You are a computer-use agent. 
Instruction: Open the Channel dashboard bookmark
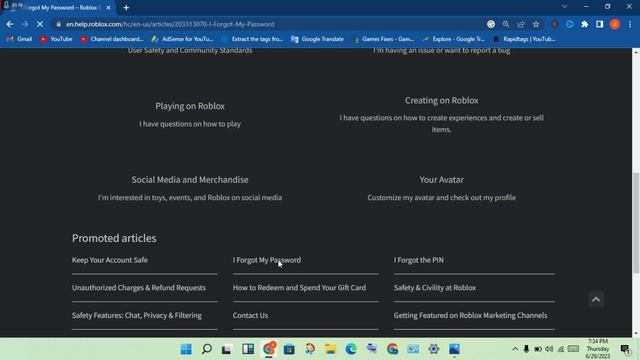click(x=112, y=39)
